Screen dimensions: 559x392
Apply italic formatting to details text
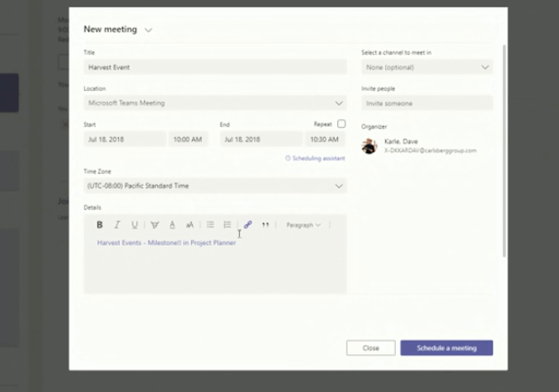(x=116, y=225)
